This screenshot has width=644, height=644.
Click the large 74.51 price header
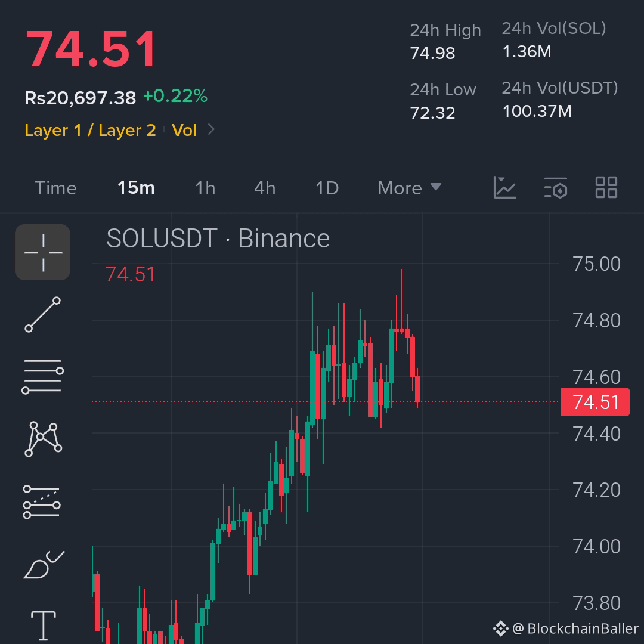91,49
